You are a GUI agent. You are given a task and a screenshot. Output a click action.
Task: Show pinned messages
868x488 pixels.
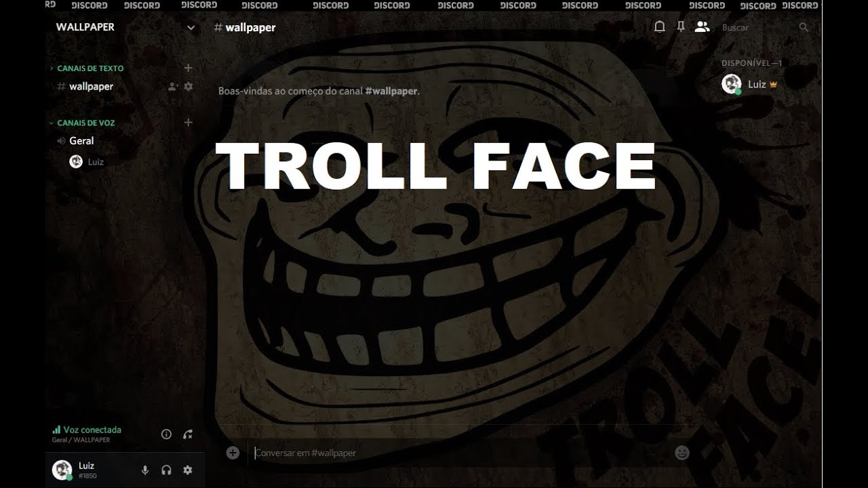pyautogui.click(x=680, y=27)
